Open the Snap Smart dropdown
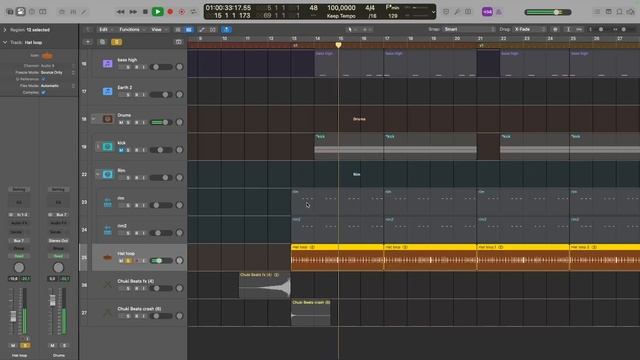This screenshot has height=360, width=640. coord(469,29)
